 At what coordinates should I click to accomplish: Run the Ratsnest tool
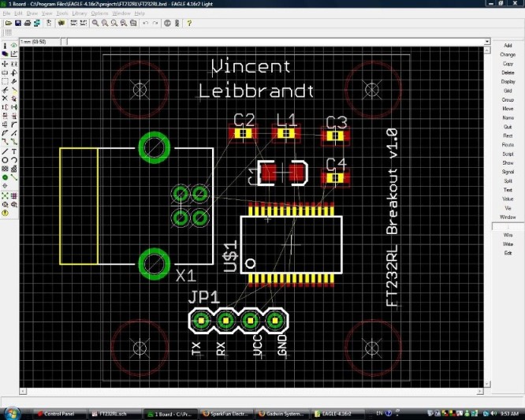pyautogui.click(x=5, y=195)
